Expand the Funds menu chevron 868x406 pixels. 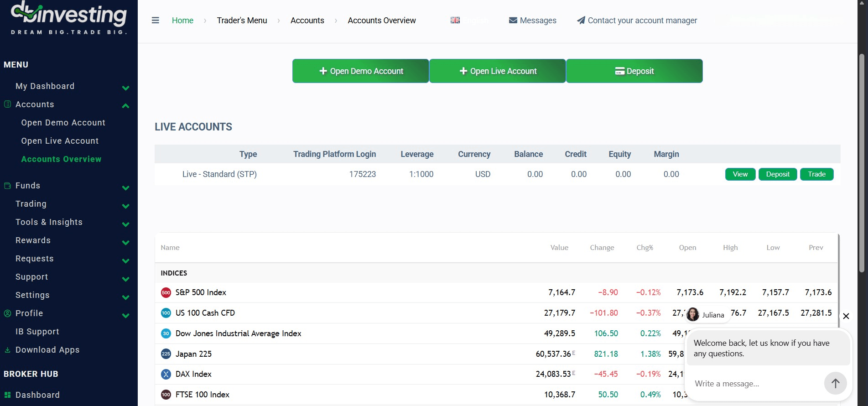(126, 187)
